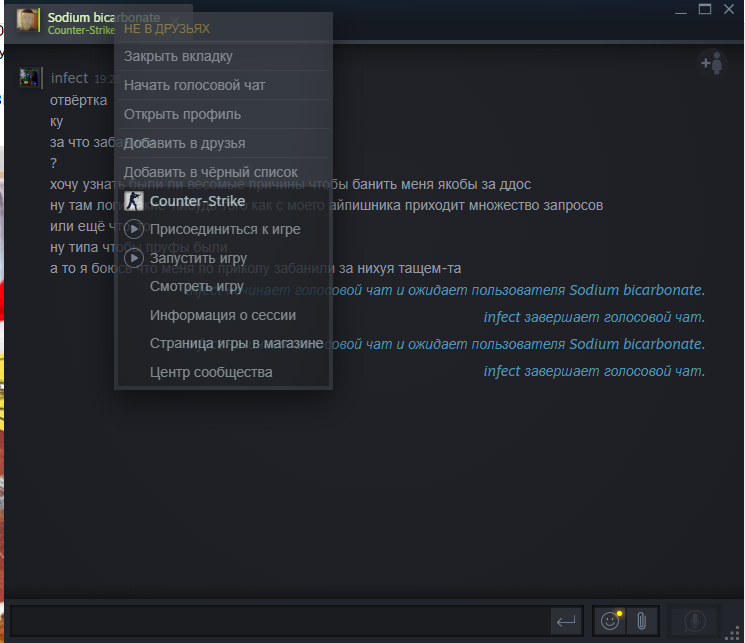745x643 pixels.
Task: Maximize the chat window
Action: click(705, 9)
